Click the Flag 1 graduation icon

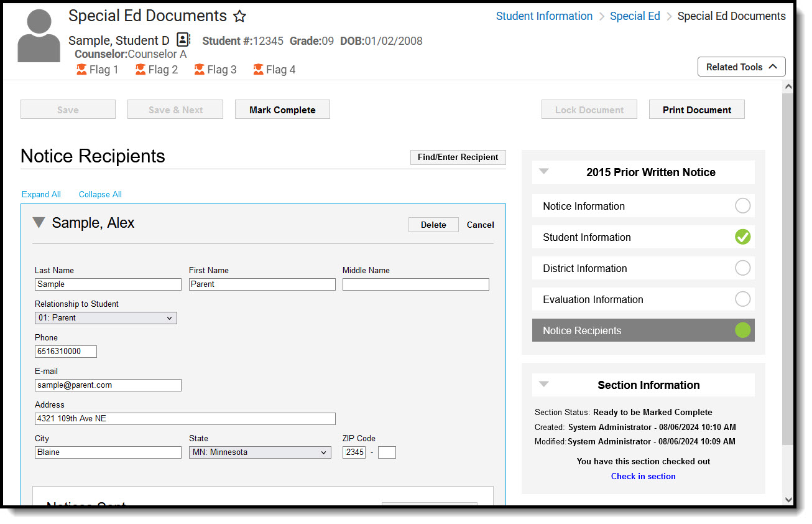coord(81,69)
